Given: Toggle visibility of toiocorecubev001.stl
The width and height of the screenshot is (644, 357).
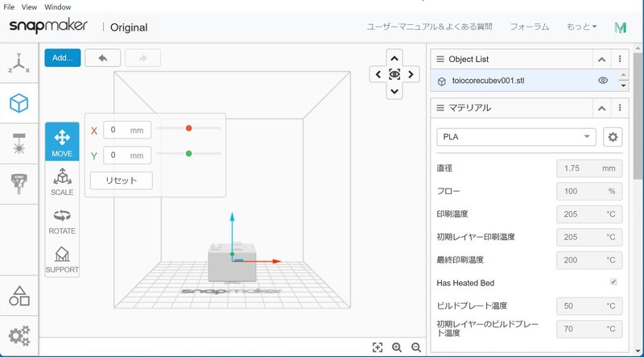Looking at the screenshot, I should pyautogui.click(x=602, y=81).
